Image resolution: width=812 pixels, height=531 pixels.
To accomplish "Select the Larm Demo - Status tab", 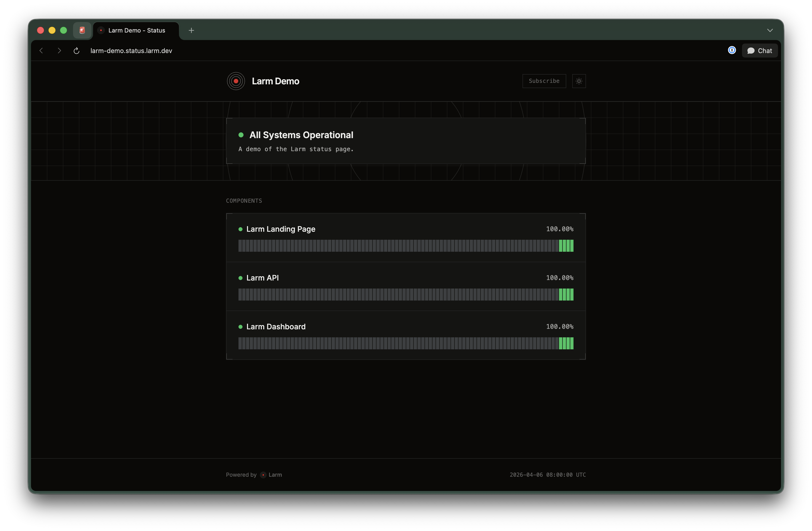I will [136, 30].
